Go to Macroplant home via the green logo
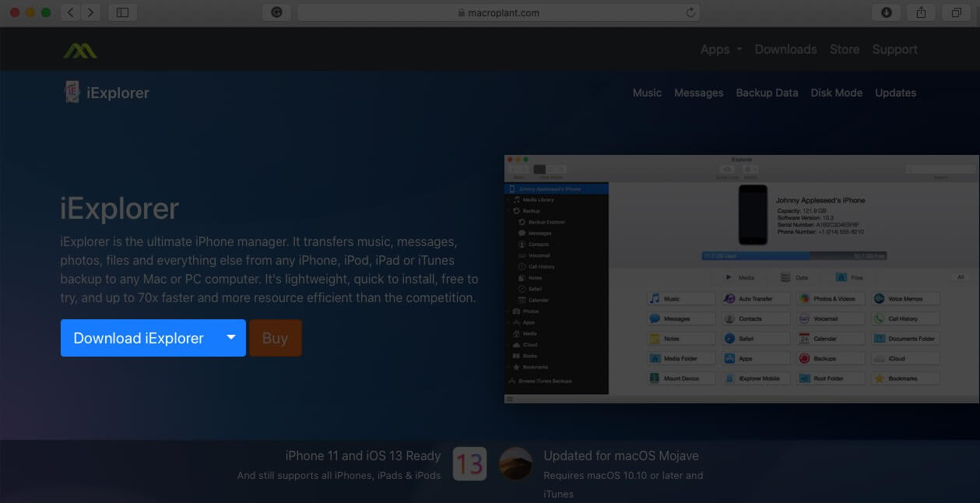 (x=80, y=50)
